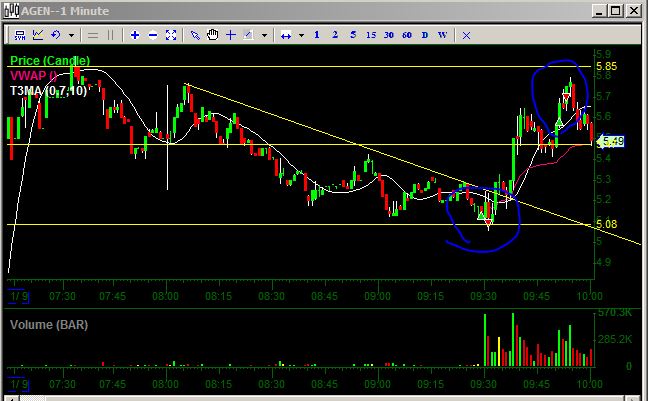
Task: Click the horizontal double-arrow range icon
Action: 286,36
